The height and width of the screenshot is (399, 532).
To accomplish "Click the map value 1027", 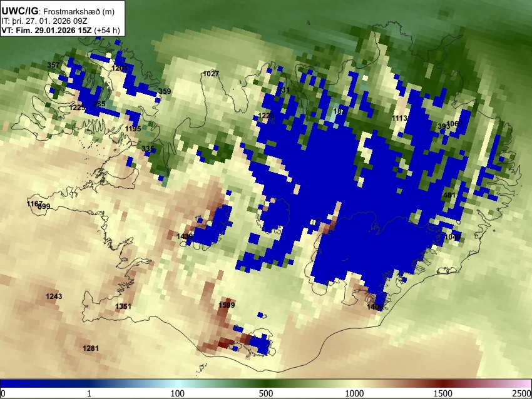I will coord(211,74).
